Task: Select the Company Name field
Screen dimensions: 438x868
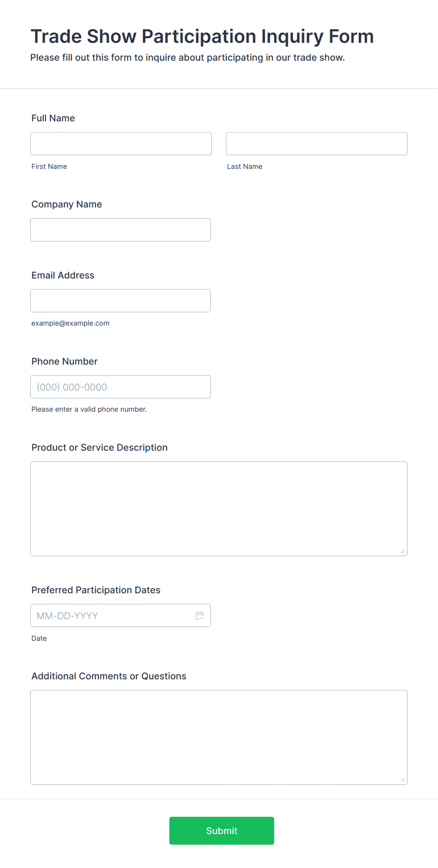Action: 121,230
